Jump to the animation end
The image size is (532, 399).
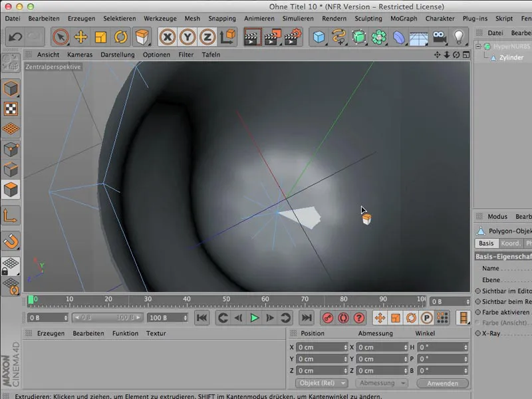pos(307,318)
